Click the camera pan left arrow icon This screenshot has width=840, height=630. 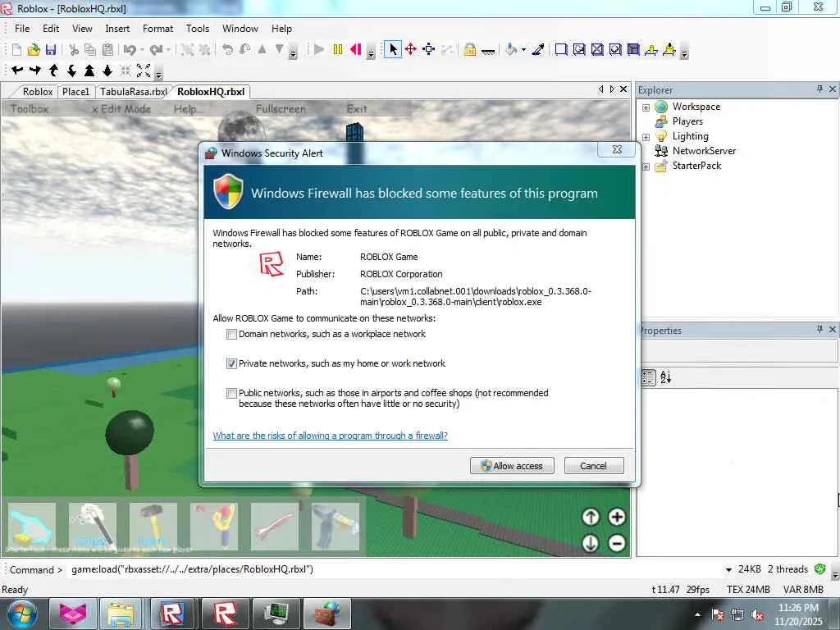coord(17,71)
